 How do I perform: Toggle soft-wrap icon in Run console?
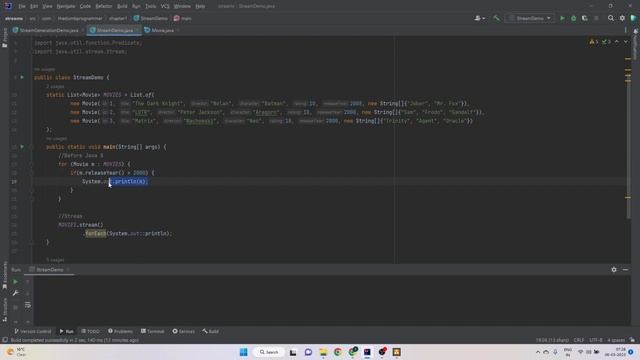[x=28, y=305]
